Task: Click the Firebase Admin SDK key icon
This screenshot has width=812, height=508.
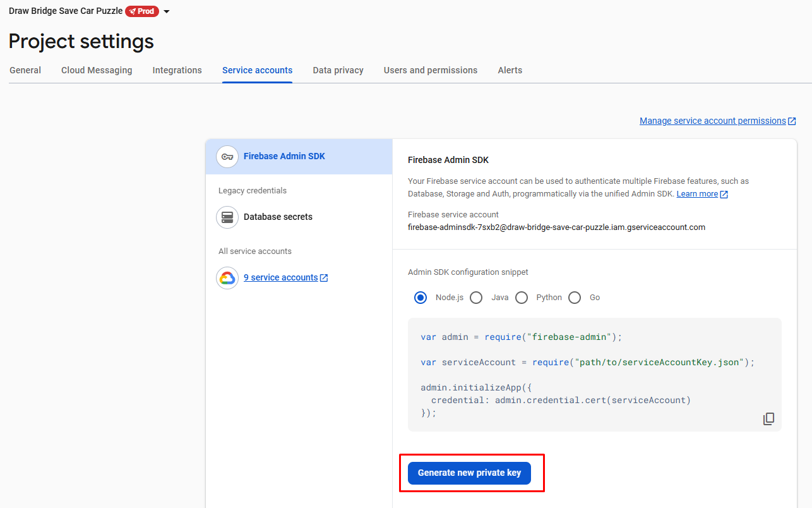Action: pyautogui.click(x=227, y=157)
